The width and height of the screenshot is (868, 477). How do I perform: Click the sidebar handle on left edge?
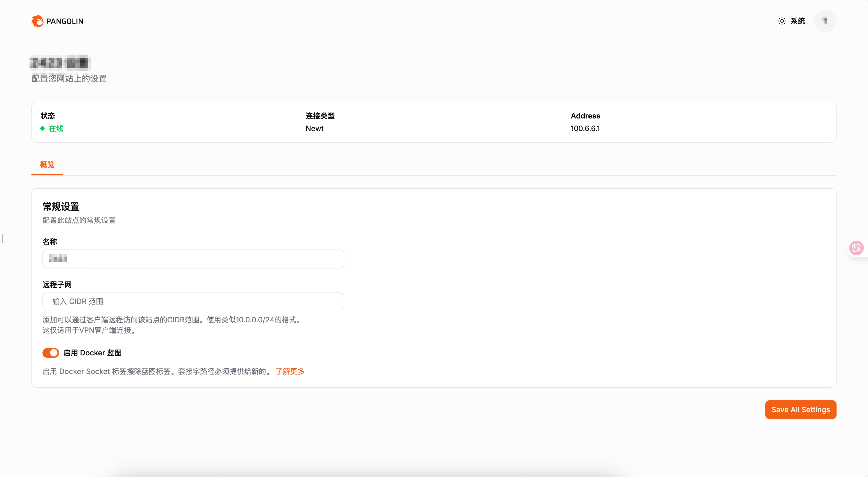pos(3,238)
